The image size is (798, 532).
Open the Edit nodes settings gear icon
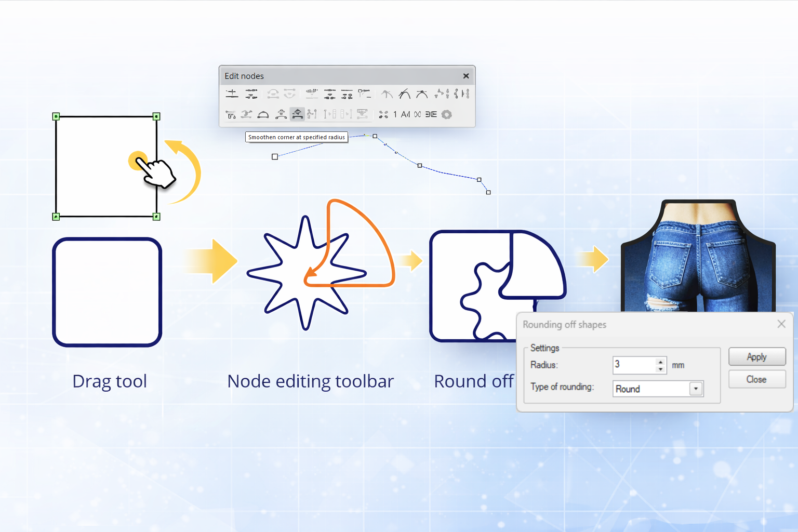click(x=446, y=114)
